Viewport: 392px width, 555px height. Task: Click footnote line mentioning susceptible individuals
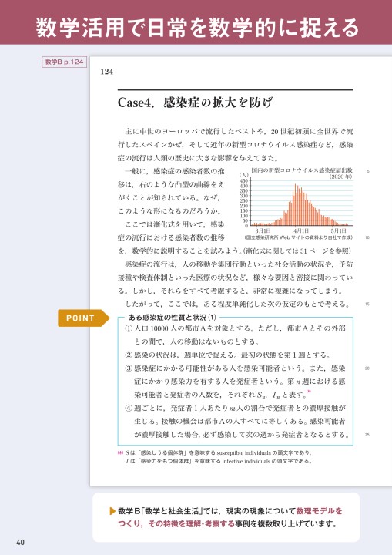point(219,452)
